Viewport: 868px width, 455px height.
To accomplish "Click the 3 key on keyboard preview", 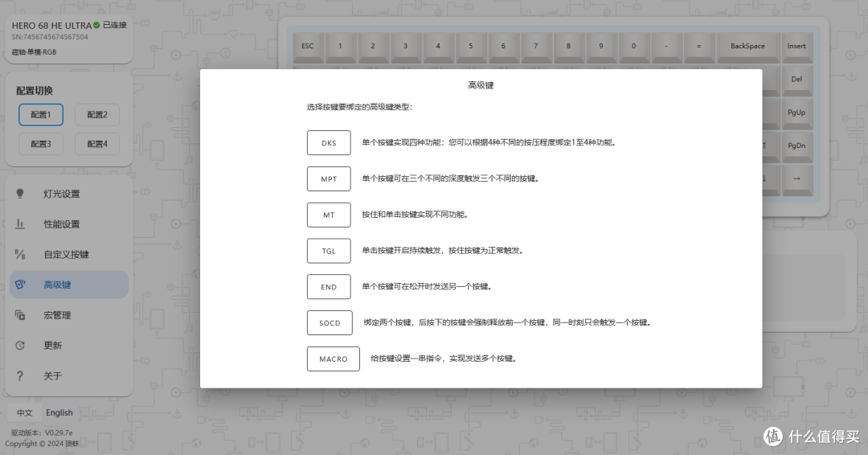I will click(406, 47).
